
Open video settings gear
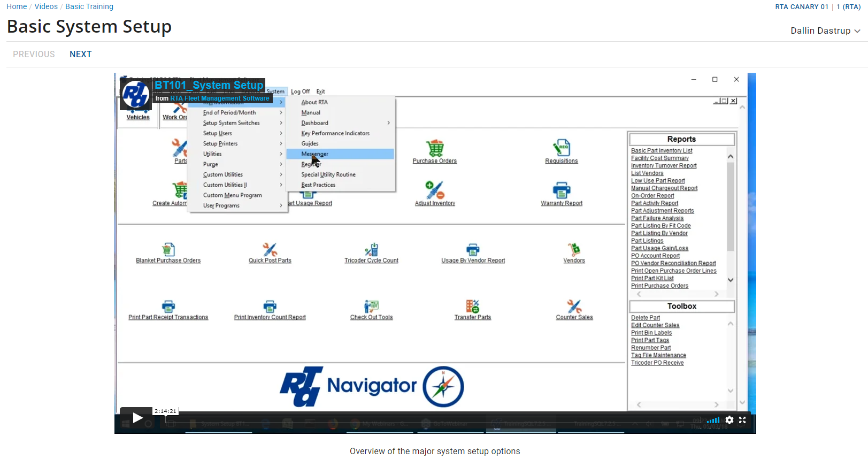tap(729, 420)
